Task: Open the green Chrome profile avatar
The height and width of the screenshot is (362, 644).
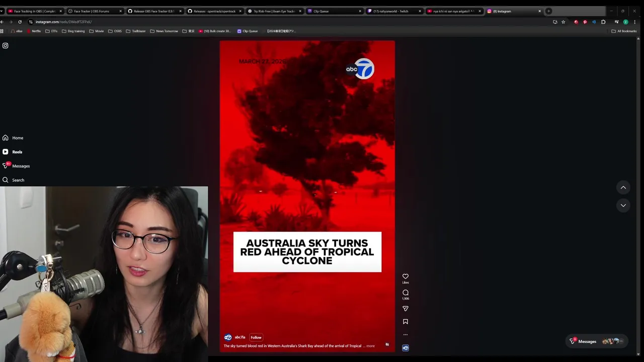Action: [x=625, y=22]
